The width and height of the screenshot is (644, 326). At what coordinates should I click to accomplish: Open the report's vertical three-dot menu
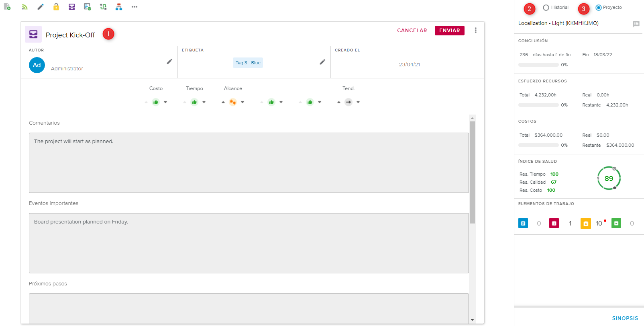tap(476, 31)
